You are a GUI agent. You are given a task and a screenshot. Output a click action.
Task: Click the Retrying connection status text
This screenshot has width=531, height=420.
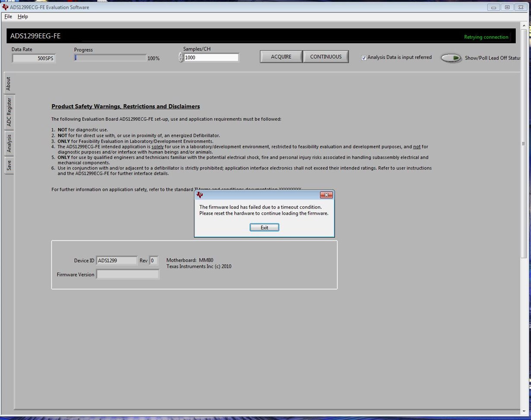click(x=486, y=37)
